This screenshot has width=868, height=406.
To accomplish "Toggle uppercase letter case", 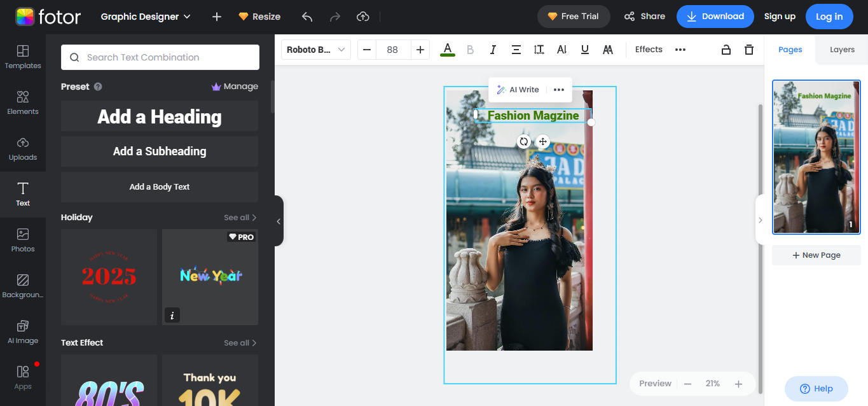I will click(608, 50).
